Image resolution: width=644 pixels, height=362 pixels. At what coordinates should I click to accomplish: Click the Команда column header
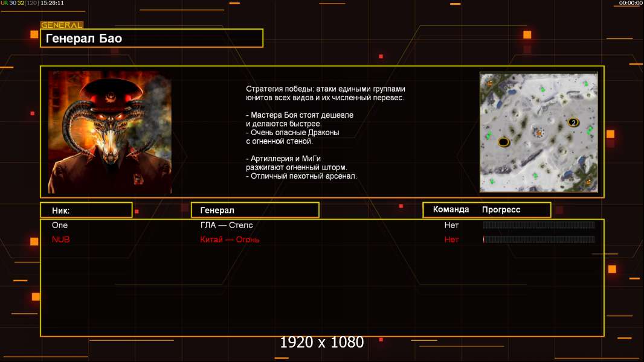point(451,209)
